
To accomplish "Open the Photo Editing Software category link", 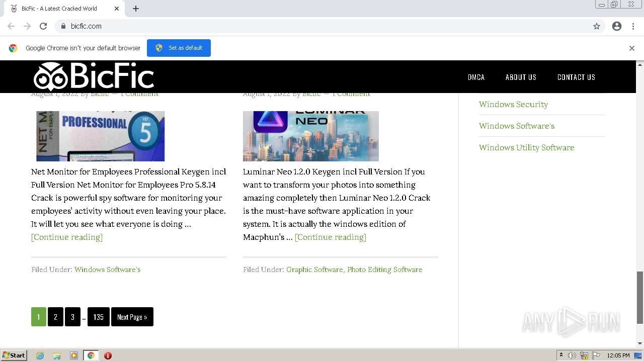I will click(384, 269).
